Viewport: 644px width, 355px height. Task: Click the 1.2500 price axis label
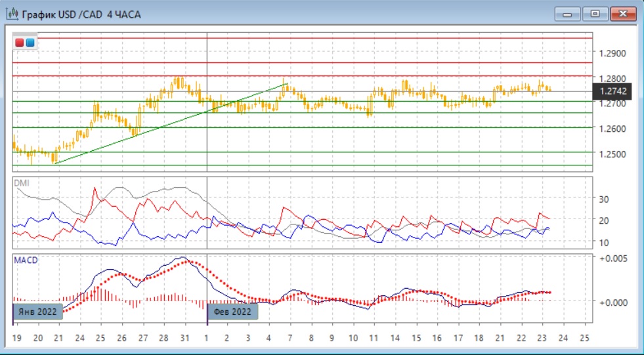612,154
